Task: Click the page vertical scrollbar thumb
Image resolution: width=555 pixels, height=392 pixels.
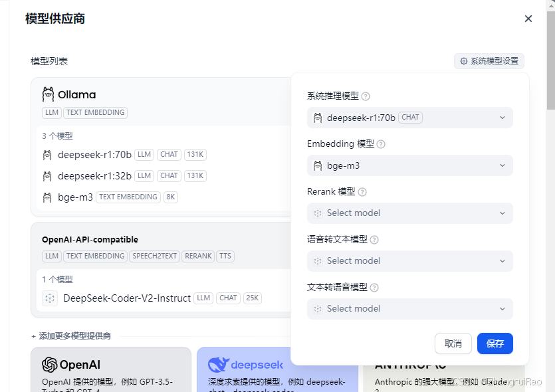Action: pyautogui.click(x=551, y=60)
